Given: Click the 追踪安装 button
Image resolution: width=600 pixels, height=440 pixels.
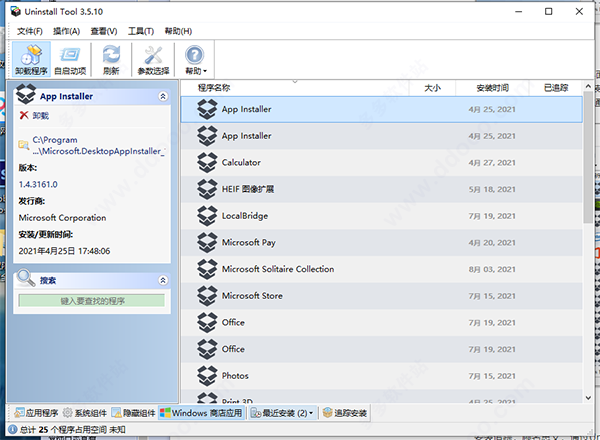Looking at the screenshot, I should click(345, 413).
